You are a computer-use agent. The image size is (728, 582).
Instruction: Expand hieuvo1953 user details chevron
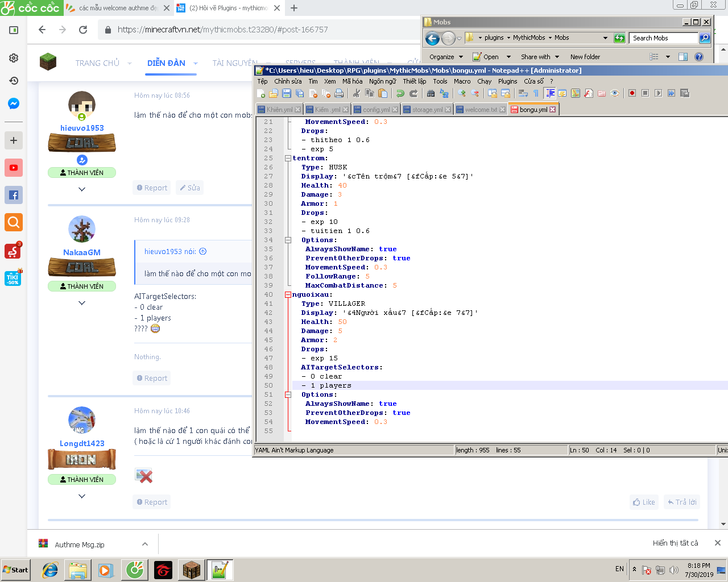coord(82,189)
